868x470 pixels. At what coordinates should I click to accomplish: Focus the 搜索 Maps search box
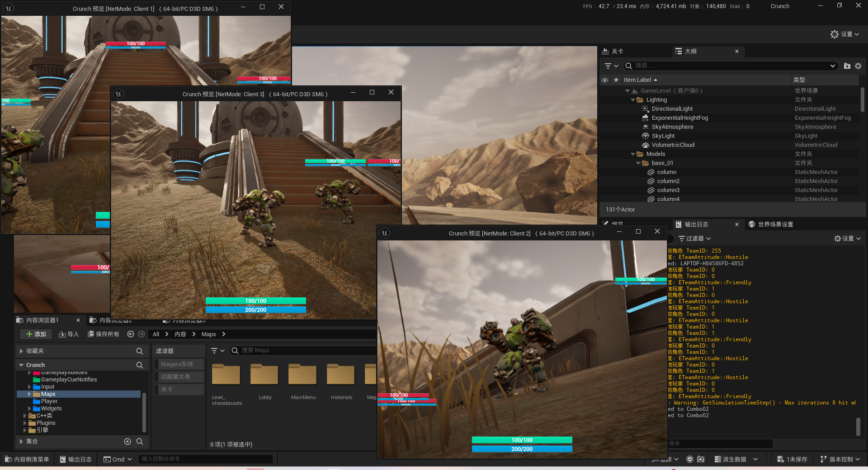[x=304, y=351]
